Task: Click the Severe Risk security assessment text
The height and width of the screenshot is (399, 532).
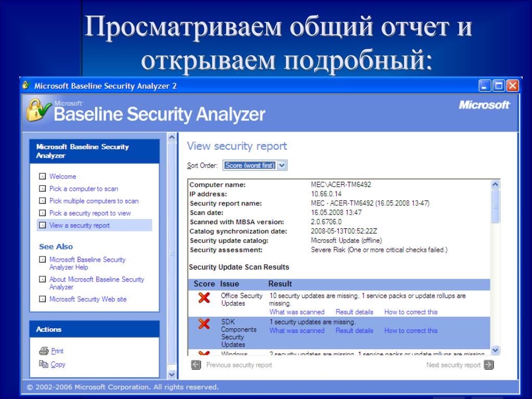Action: [379, 250]
